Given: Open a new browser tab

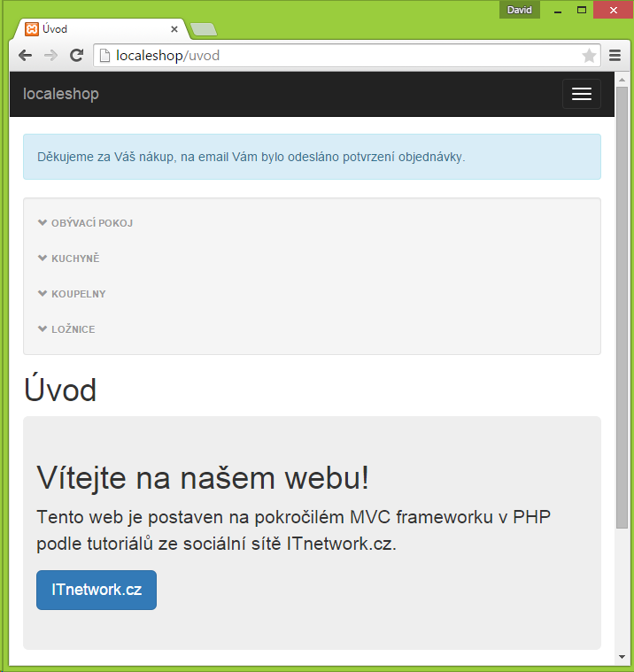Looking at the screenshot, I should tap(204, 29).
